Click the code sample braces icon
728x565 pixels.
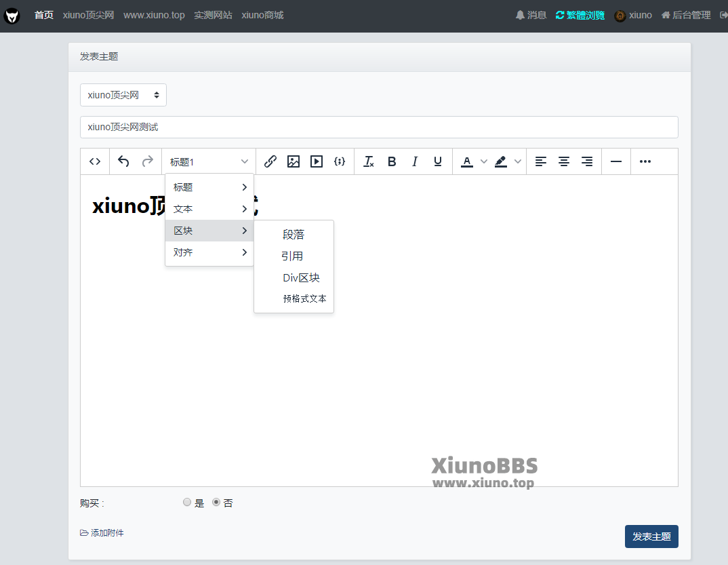(x=340, y=161)
